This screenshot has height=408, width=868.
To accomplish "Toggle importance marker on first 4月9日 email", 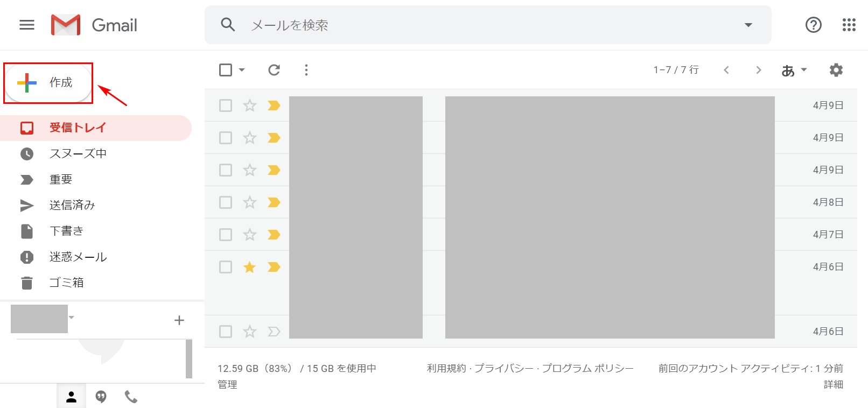I will pyautogui.click(x=274, y=105).
